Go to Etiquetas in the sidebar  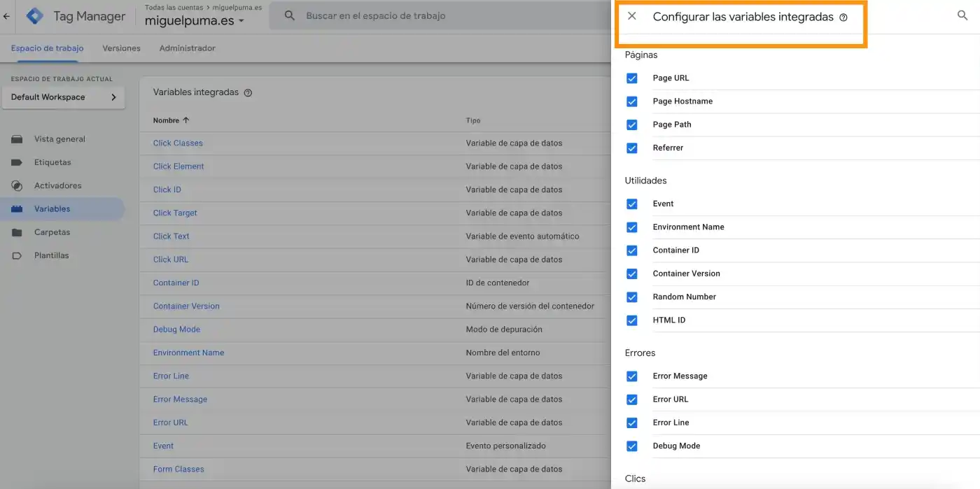(x=52, y=162)
